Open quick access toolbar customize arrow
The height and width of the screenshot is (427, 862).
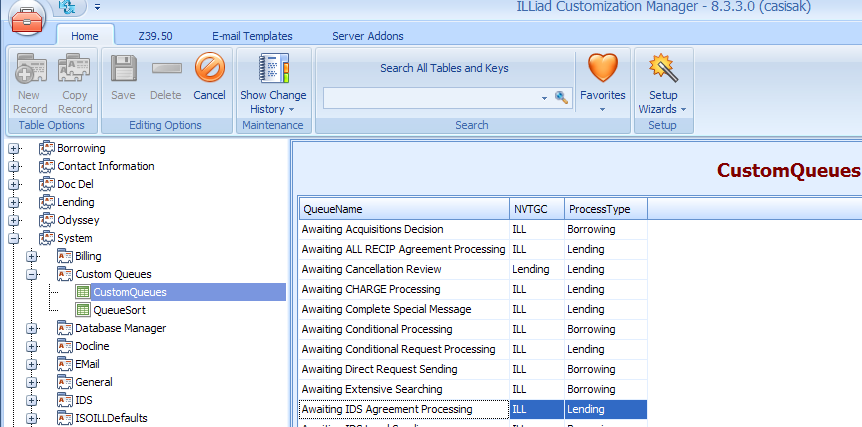point(97,7)
